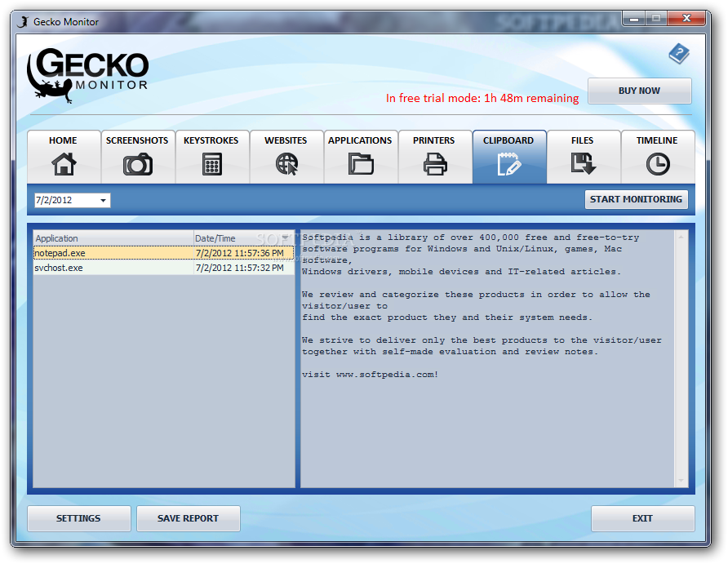Image resolution: width=728 pixels, height=564 pixels.
Task: Click the BUY NOW button
Action: pyautogui.click(x=639, y=91)
